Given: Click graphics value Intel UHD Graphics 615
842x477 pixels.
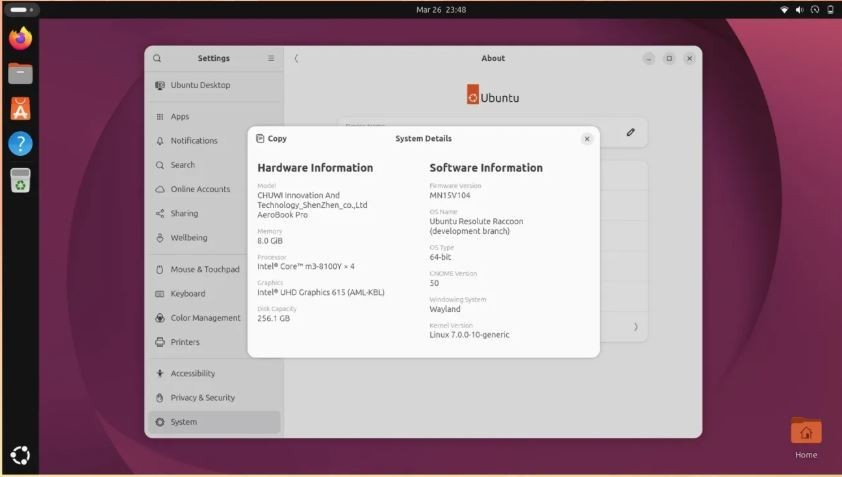Looking at the screenshot, I should point(321,292).
